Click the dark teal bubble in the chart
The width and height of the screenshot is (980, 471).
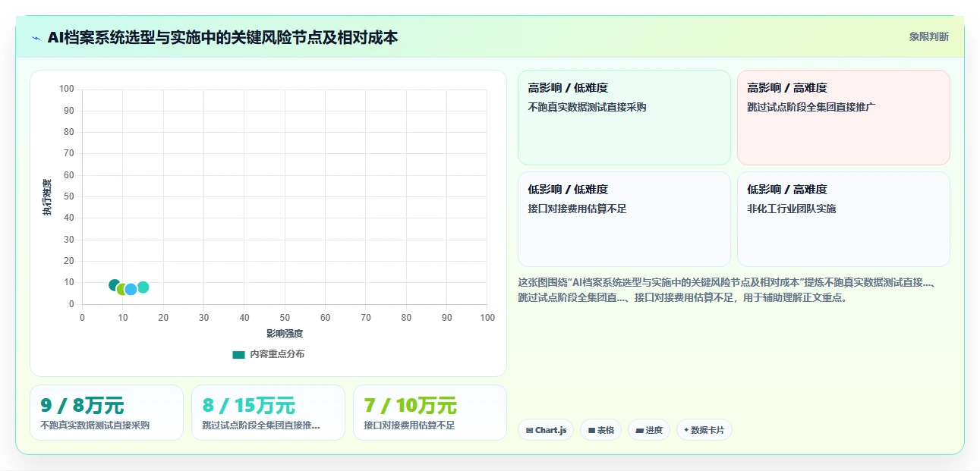(x=115, y=285)
